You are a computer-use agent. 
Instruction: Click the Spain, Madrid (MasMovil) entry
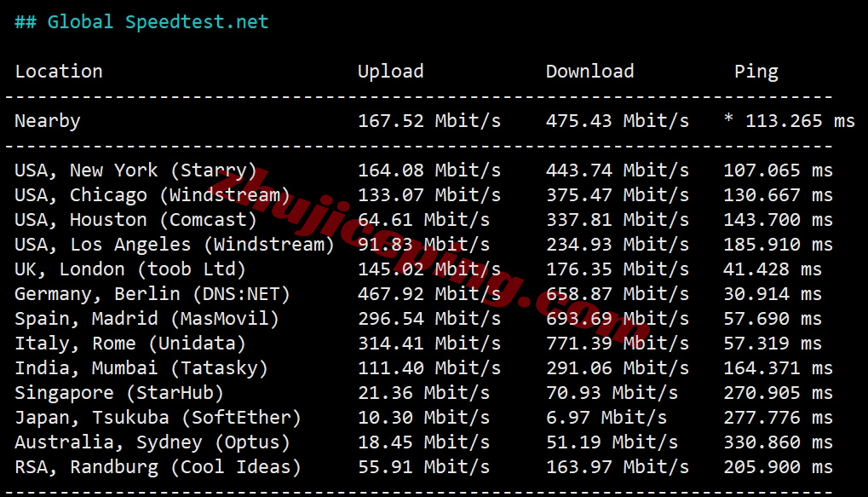point(147,319)
